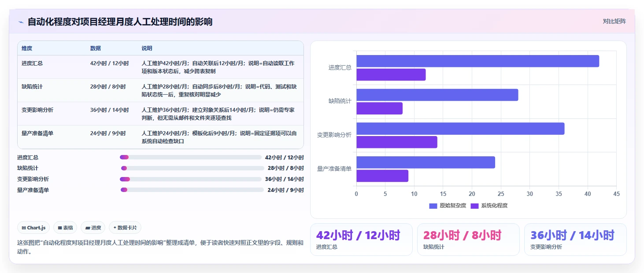Click the 系统化程度 legend color box

[474, 206]
